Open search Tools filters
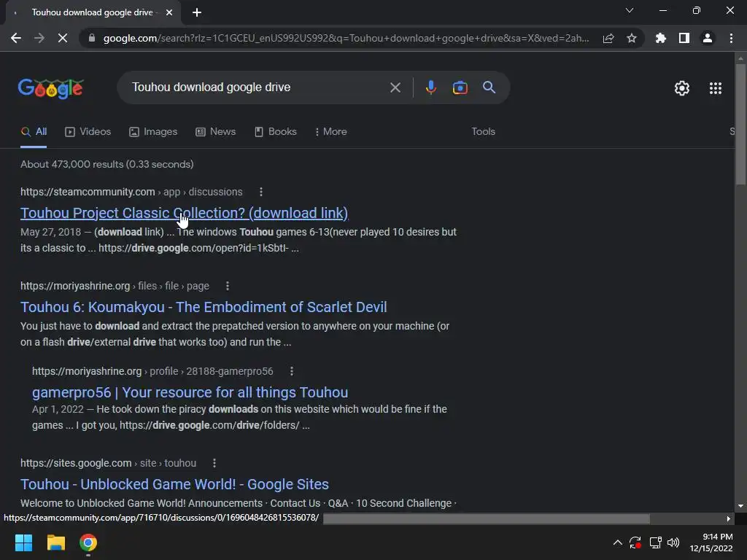This screenshot has width=747, height=560. point(483,132)
